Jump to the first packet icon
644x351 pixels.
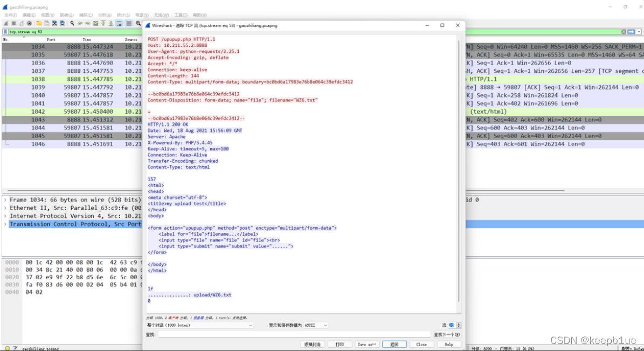click(103, 23)
